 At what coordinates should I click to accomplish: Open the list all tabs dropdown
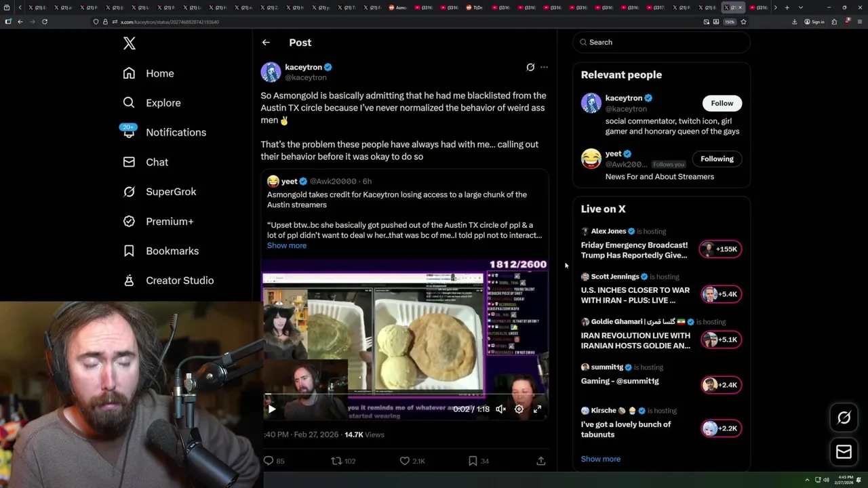[801, 7]
